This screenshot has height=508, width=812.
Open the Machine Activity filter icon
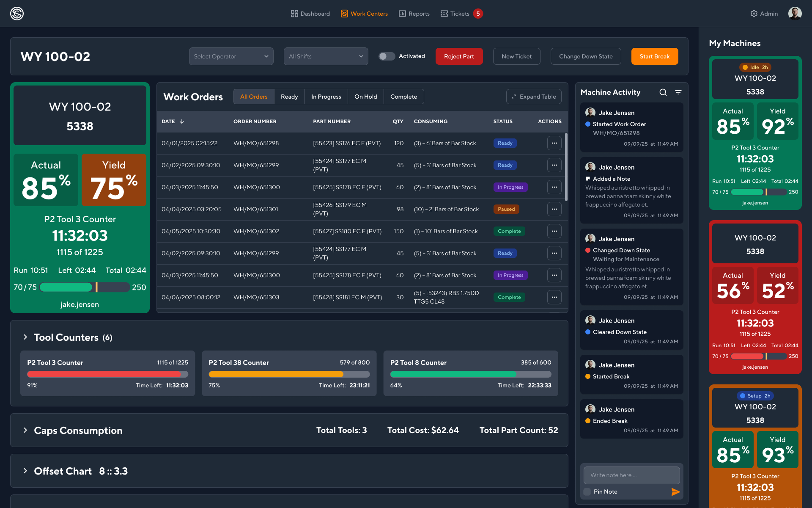678,92
